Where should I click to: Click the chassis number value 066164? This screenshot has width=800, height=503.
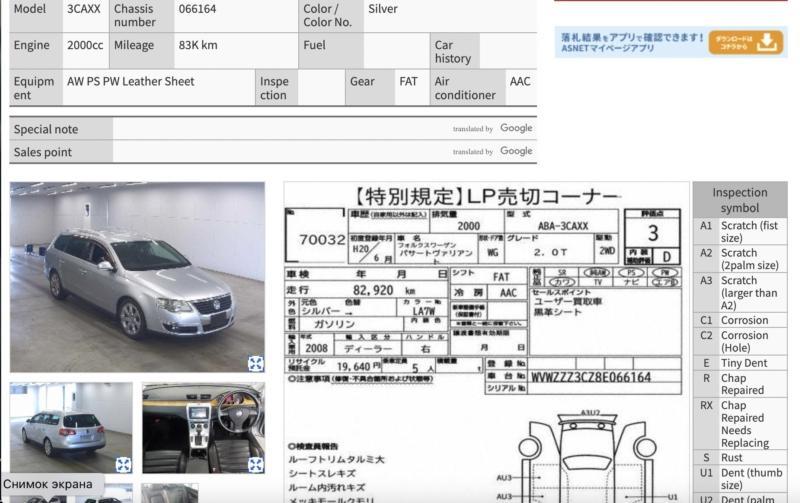click(x=198, y=9)
